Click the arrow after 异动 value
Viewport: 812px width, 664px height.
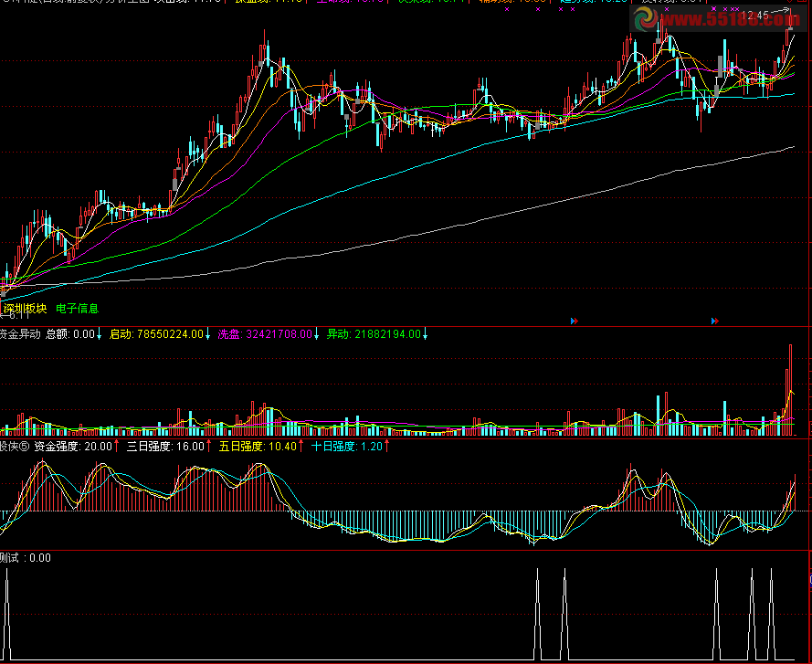click(425, 334)
